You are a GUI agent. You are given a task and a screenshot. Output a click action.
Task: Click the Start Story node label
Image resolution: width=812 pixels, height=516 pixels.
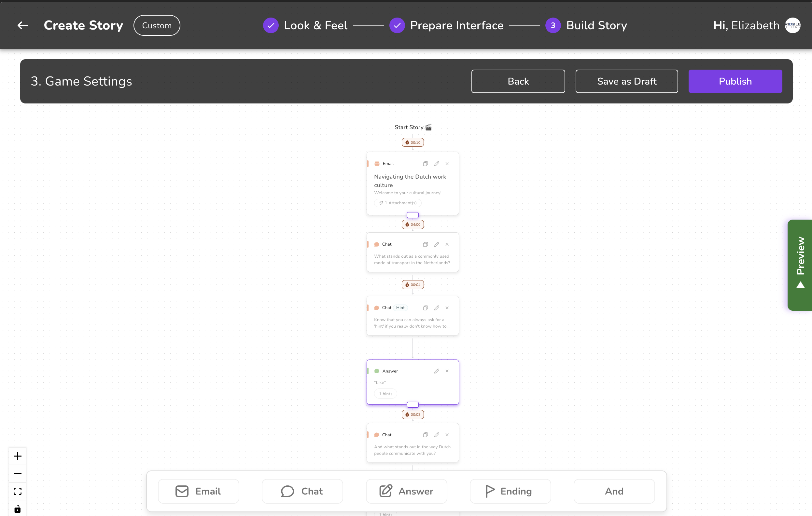pos(413,127)
